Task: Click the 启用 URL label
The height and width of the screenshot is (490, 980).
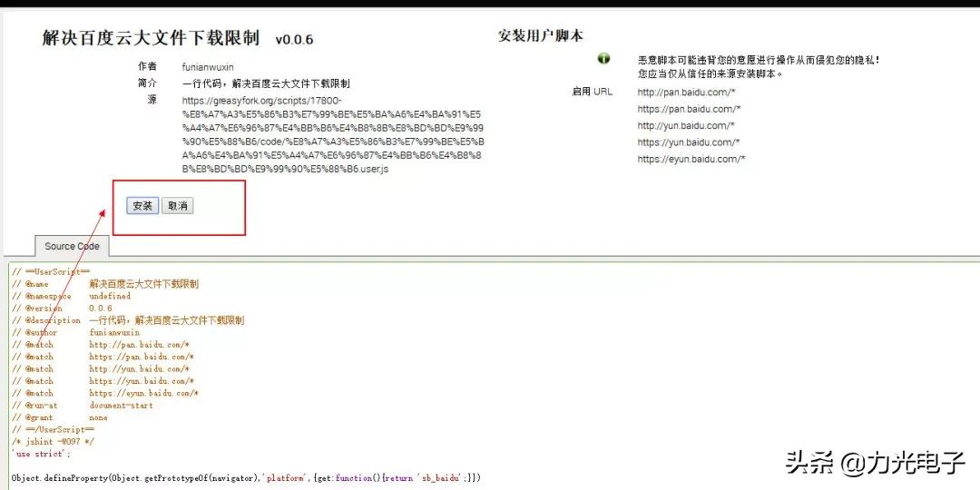Action: (592, 92)
